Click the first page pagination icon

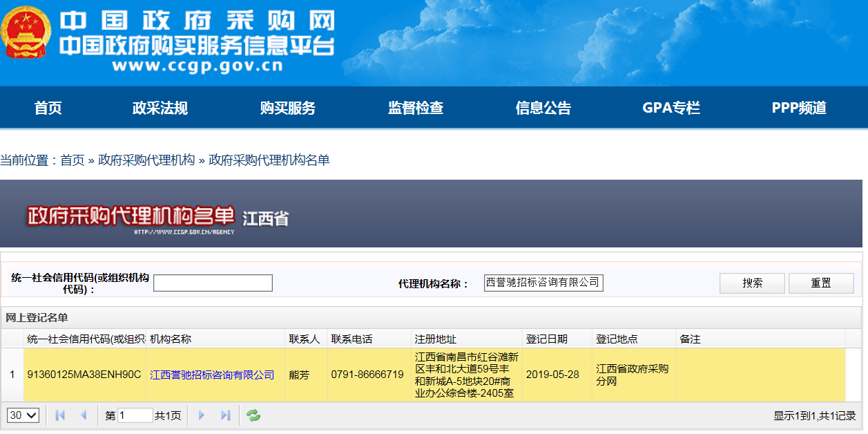click(60, 415)
